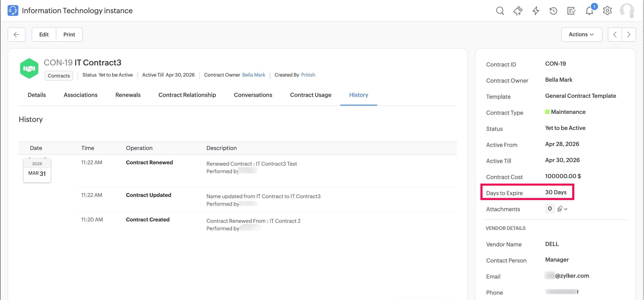The height and width of the screenshot is (300, 644).
Task: Click the CON-19 Contract ID value
Action: click(x=555, y=64)
